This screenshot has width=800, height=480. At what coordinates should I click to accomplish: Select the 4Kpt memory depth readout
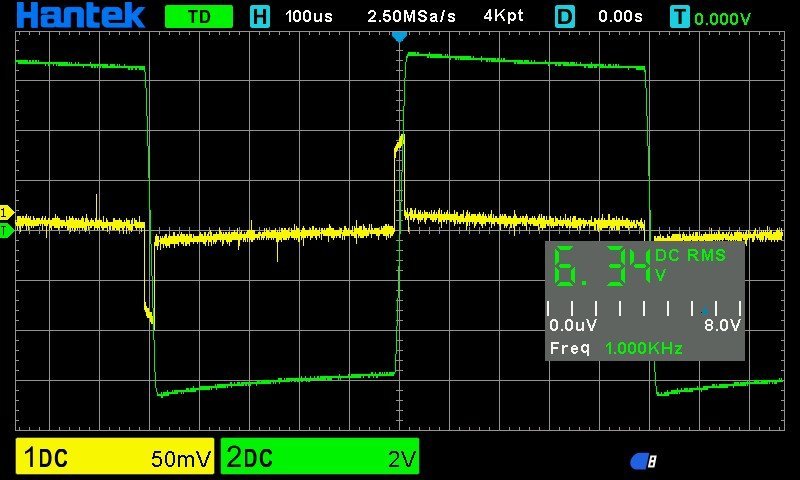point(503,17)
